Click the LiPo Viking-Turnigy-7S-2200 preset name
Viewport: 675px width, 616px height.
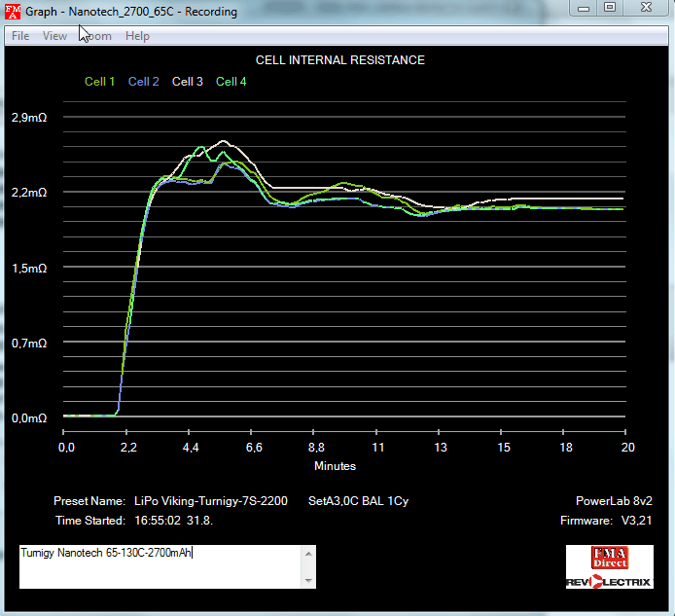pos(209,501)
